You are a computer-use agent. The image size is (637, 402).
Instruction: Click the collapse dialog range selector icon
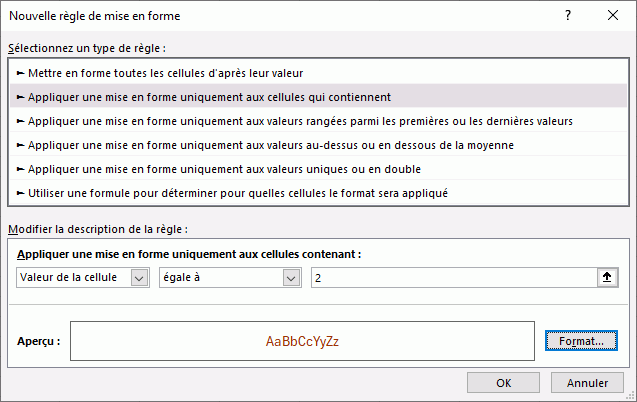[606, 278]
